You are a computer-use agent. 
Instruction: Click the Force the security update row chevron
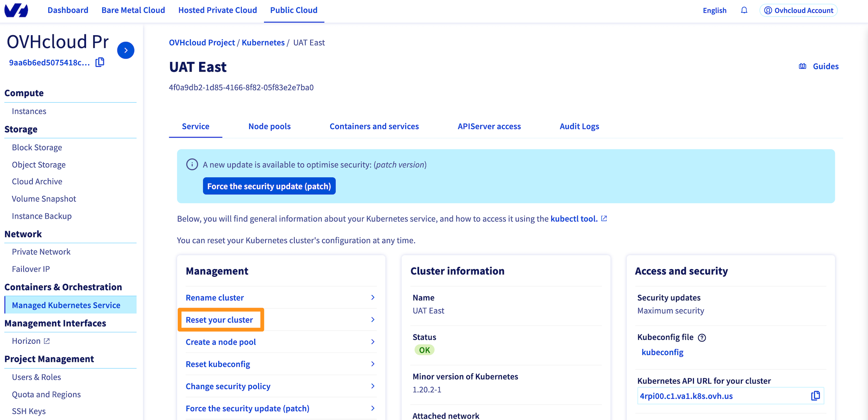click(373, 408)
